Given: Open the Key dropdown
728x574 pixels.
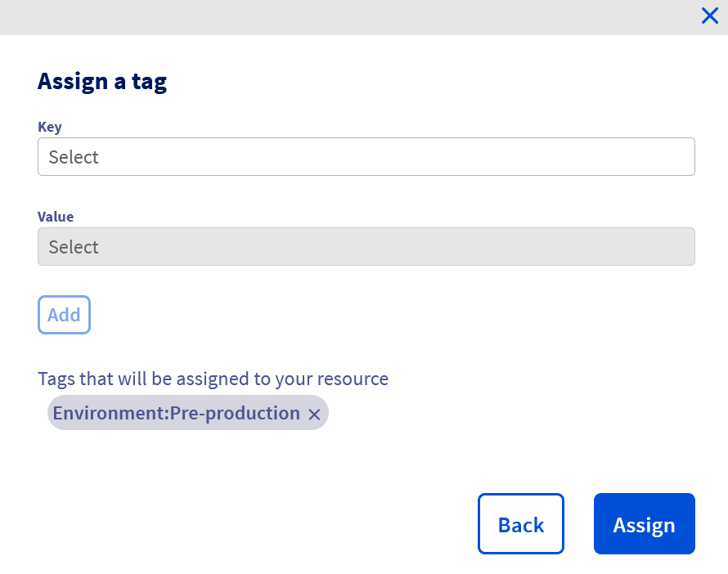Looking at the screenshot, I should coord(366,157).
